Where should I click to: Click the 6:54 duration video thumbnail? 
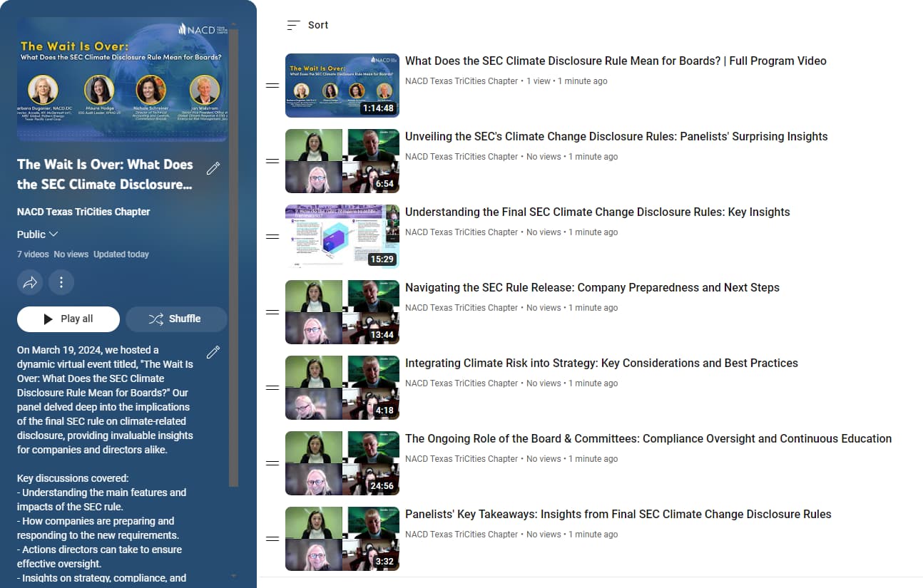pyautogui.click(x=342, y=161)
